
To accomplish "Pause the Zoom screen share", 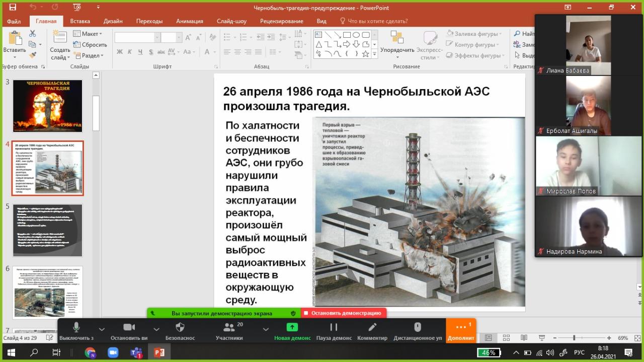I will (x=334, y=328).
